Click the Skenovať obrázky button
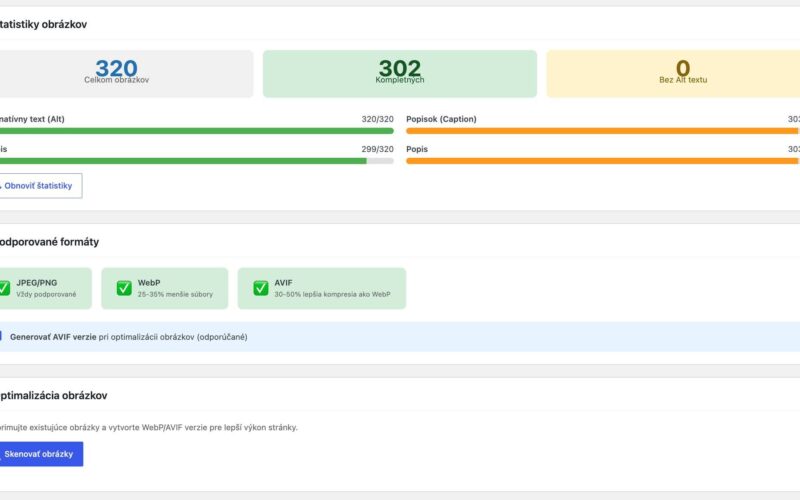The image size is (800, 500). [x=41, y=454]
